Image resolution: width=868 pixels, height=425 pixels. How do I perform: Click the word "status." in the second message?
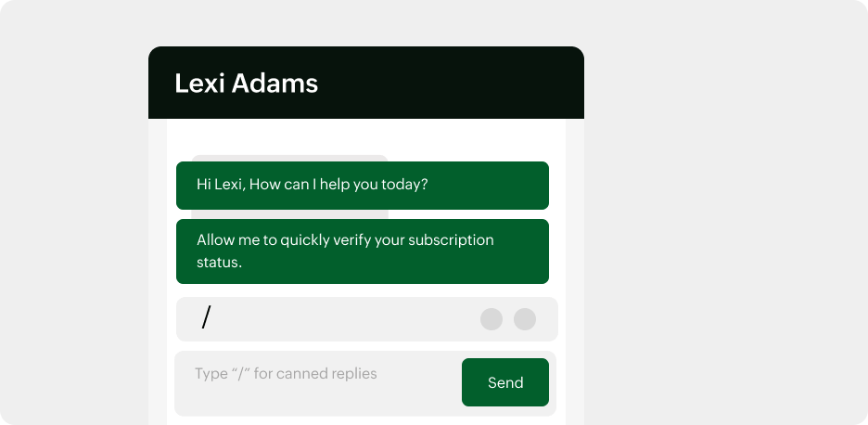(x=219, y=263)
